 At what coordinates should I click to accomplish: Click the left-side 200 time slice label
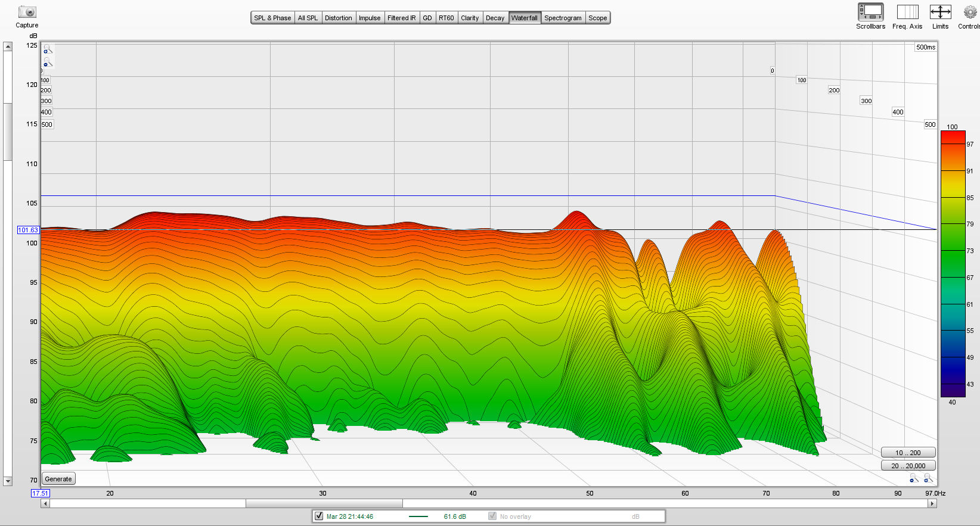(x=46, y=91)
